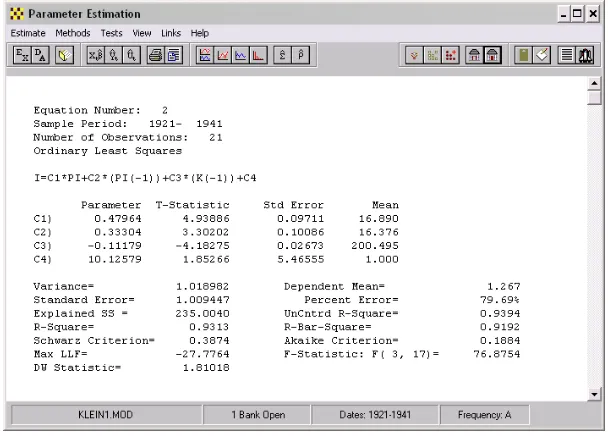Click the C2 T-statistic 3.30202
The image size is (608, 436).
point(206,232)
